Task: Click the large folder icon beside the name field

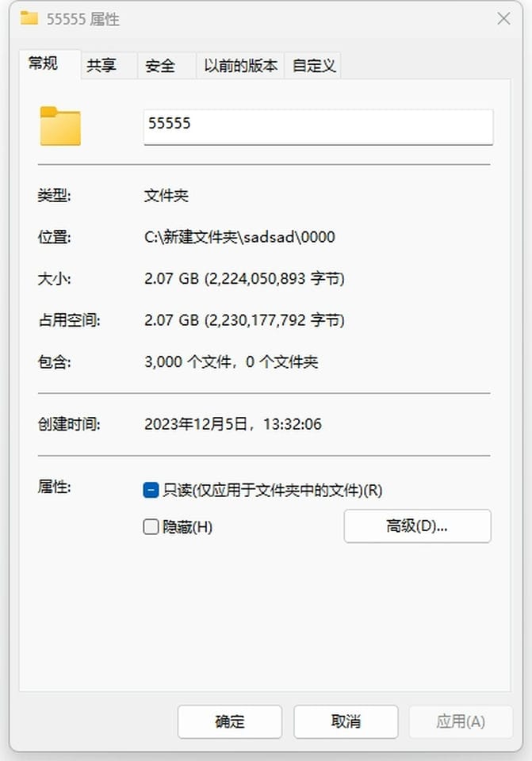Action: (60, 126)
